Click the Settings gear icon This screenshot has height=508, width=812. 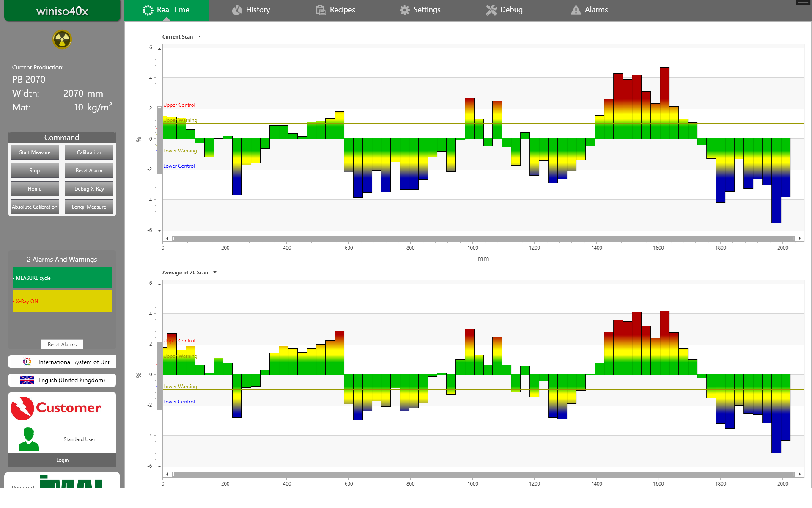[404, 10]
